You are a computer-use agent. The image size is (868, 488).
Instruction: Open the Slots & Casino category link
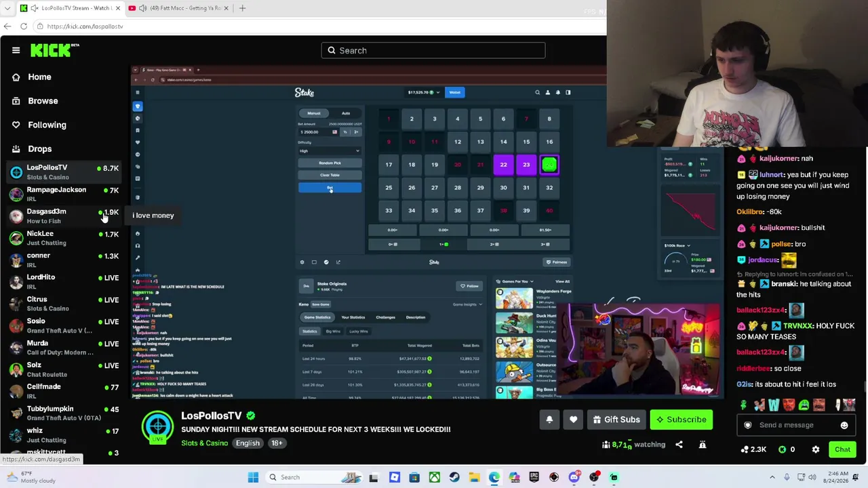pos(204,443)
